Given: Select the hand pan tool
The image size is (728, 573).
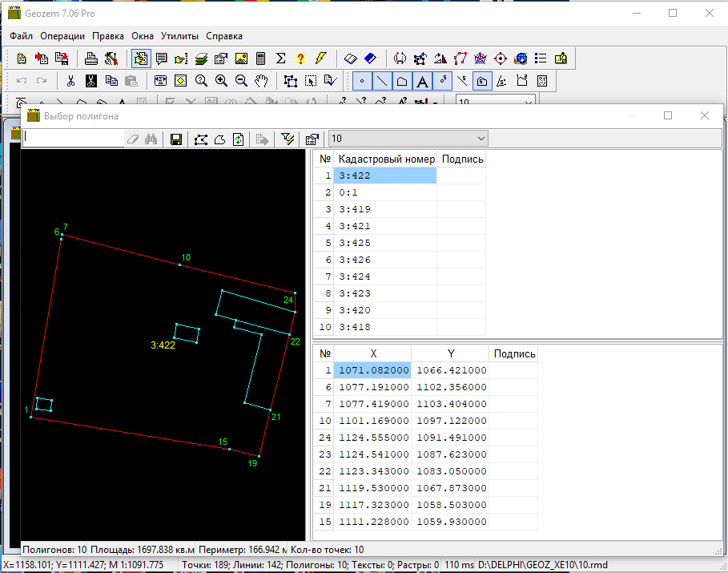Looking at the screenshot, I should click(x=261, y=81).
